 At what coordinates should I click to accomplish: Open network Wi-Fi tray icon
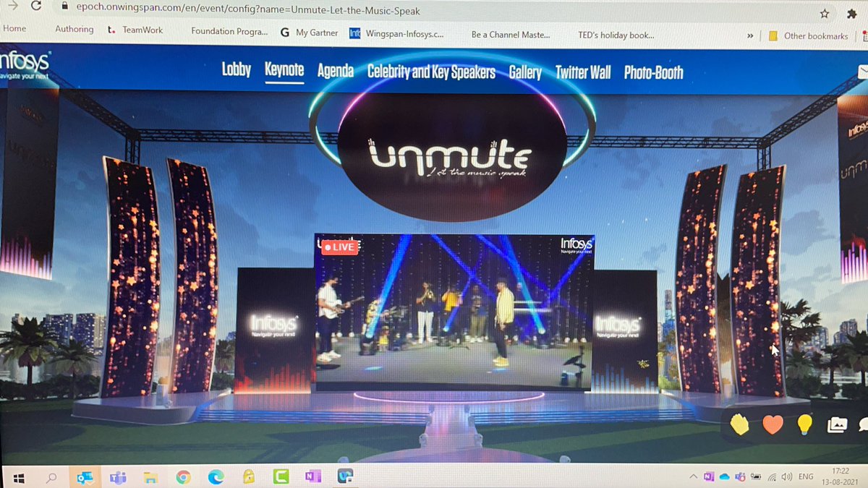771,476
